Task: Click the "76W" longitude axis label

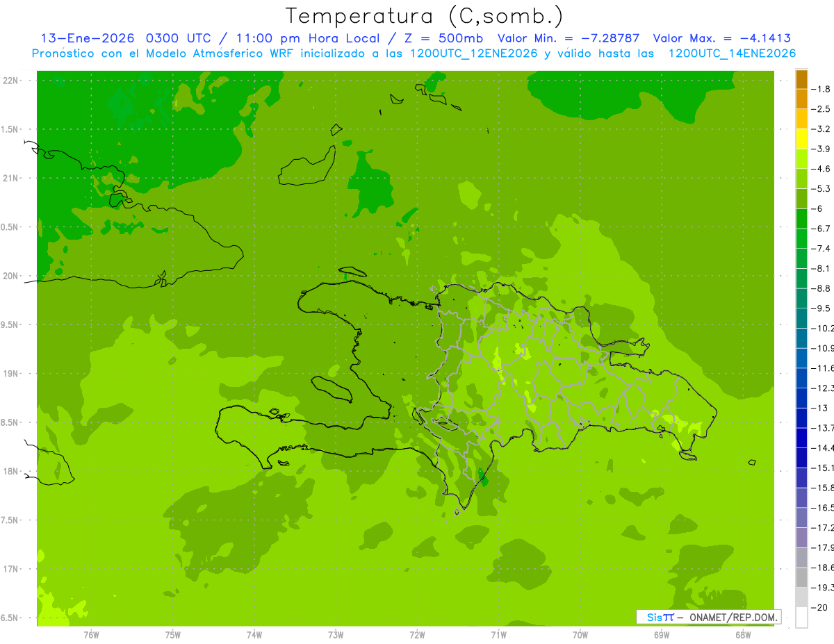Action: pos(91,635)
